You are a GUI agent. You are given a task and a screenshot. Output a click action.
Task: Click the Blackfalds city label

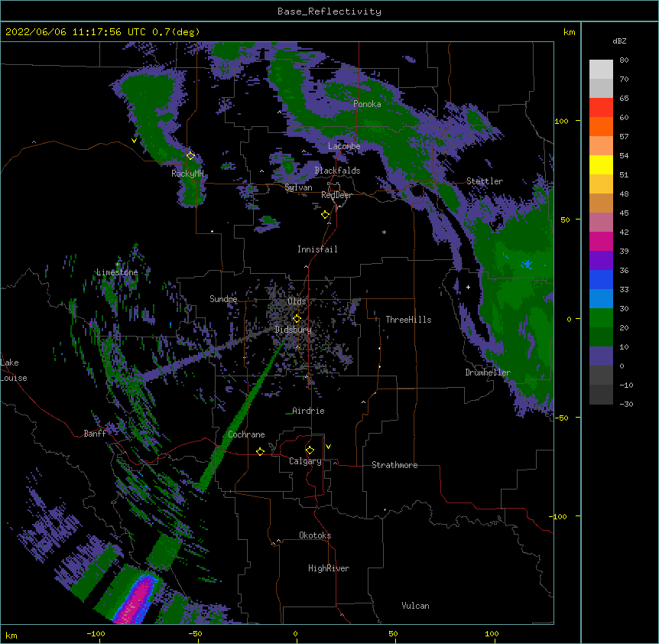(337, 171)
